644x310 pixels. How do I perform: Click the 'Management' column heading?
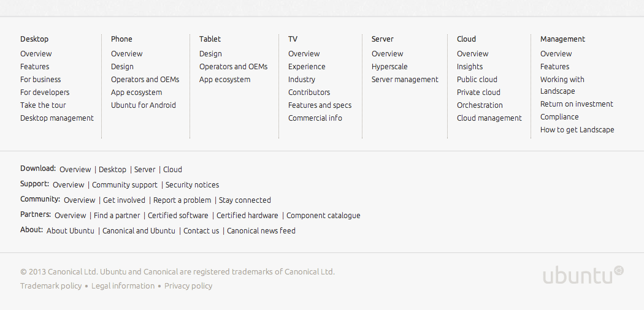pyautogui.click(x=562, y=39)
